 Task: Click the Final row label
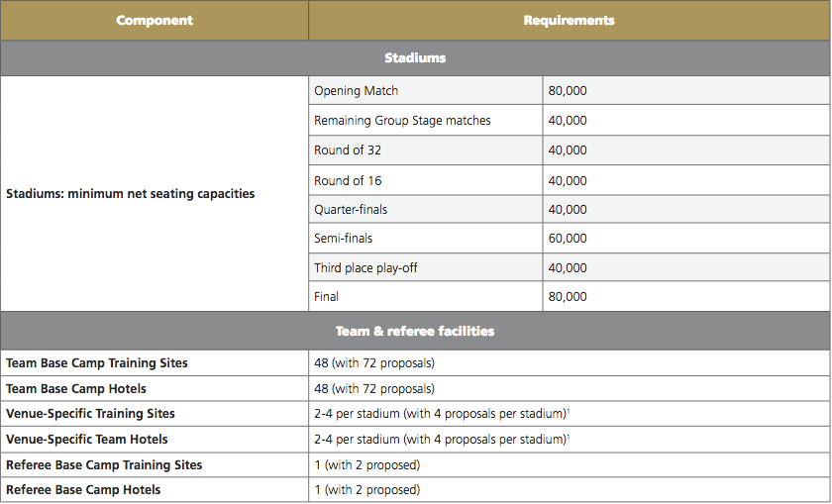[327, 296]
